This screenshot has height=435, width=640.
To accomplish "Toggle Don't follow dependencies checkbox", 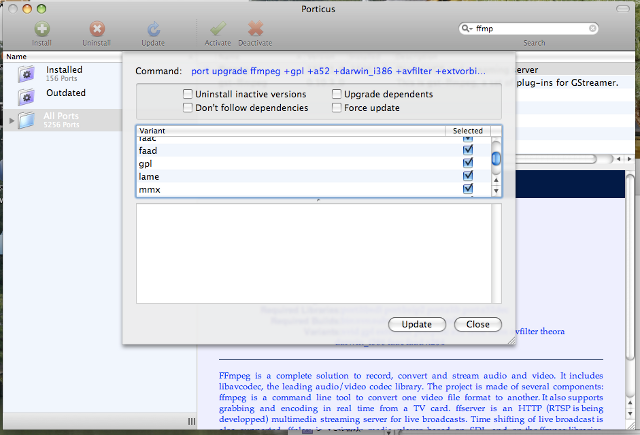I will 188,107.
